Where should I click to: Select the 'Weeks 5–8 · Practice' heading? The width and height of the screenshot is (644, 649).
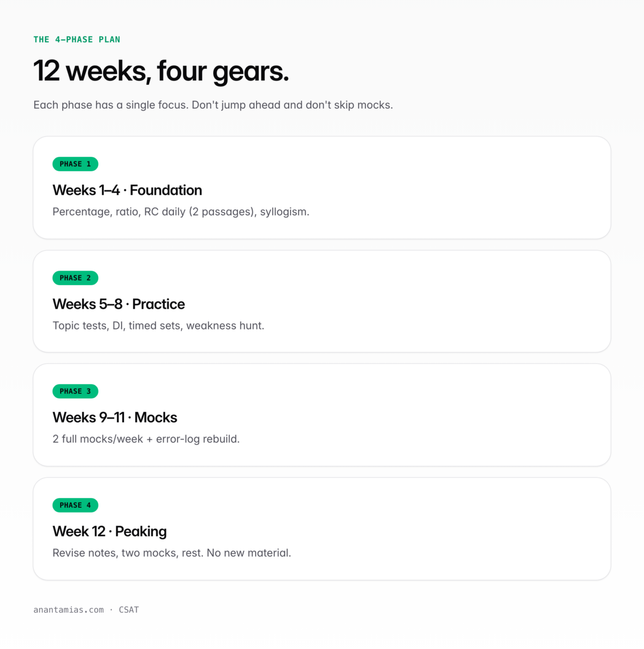tap(119, 304)
